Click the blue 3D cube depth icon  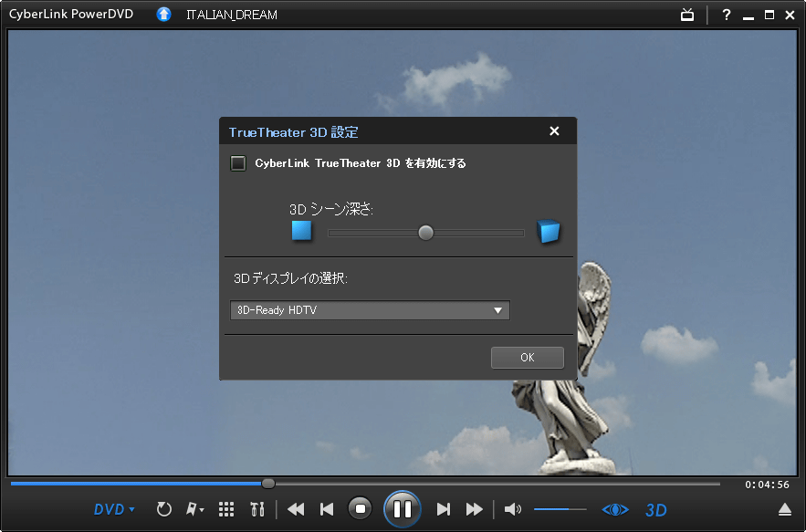pyautogui.click(x=548, y=231)
